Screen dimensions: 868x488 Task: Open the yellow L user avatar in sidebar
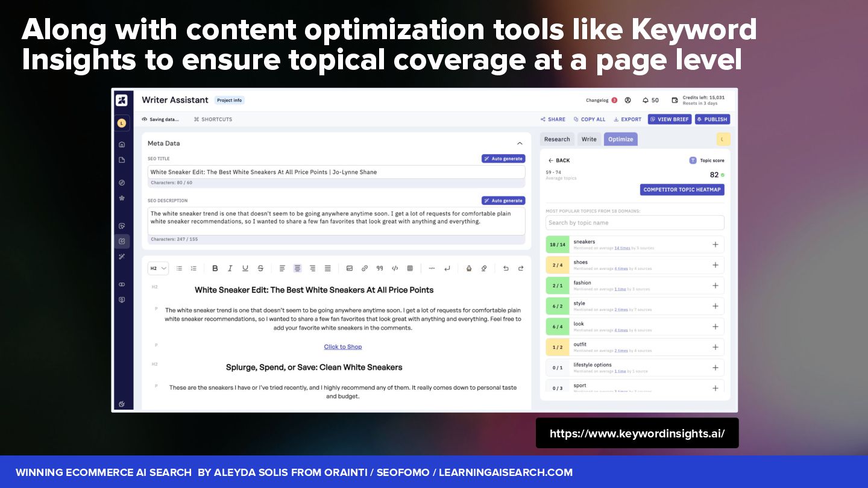point(122,123)
